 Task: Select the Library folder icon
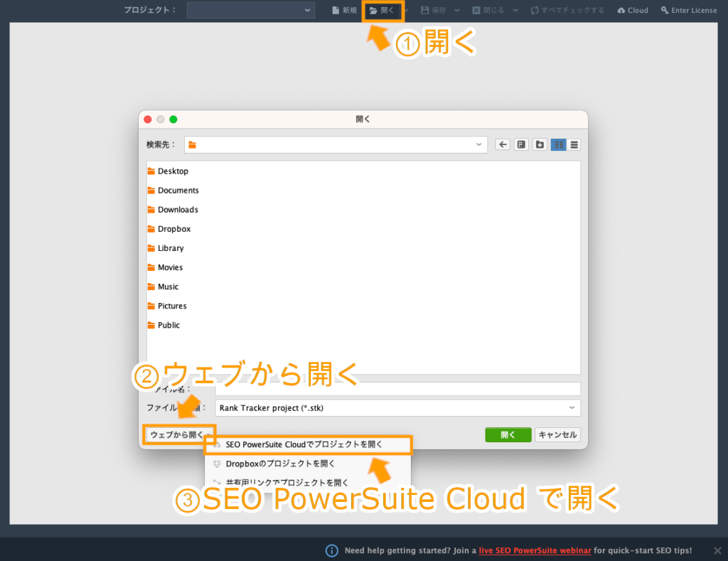151,248
